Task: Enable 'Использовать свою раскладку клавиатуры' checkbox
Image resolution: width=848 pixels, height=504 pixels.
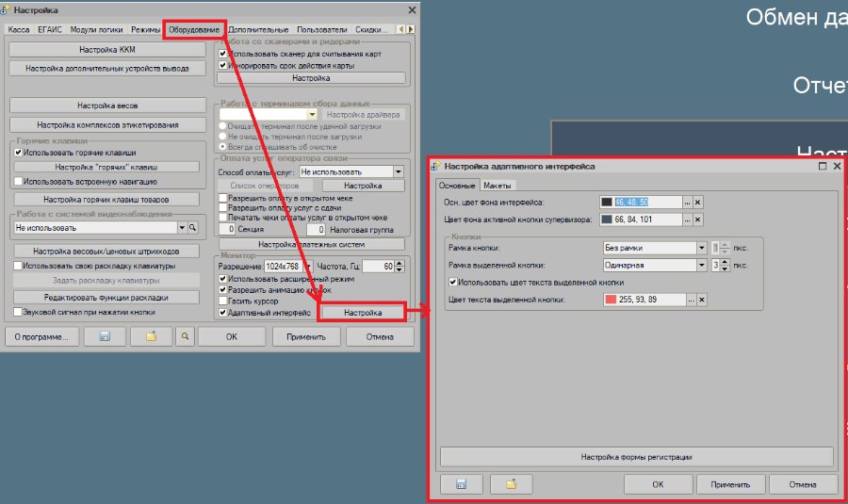Action: (x=18, y=266)
